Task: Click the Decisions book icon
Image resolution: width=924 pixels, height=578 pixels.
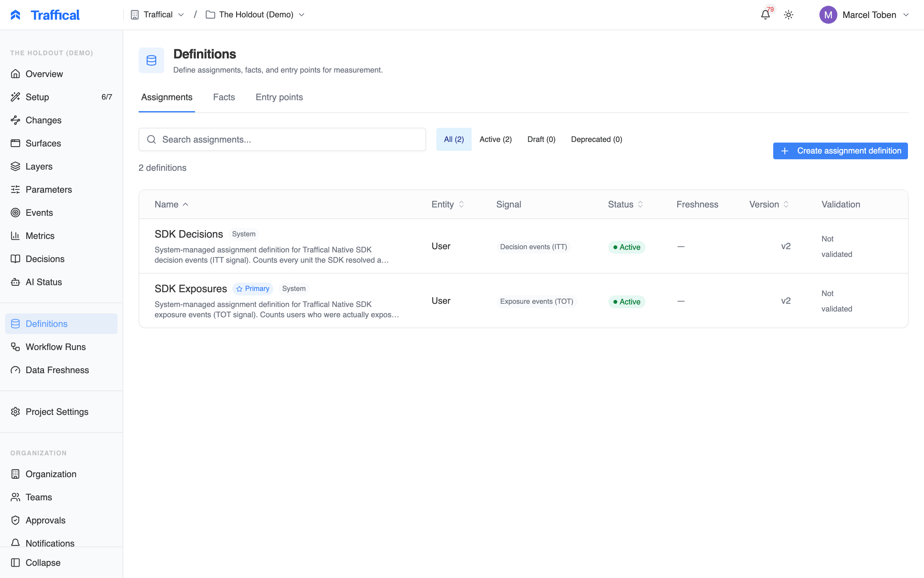Action: [15, 259]
